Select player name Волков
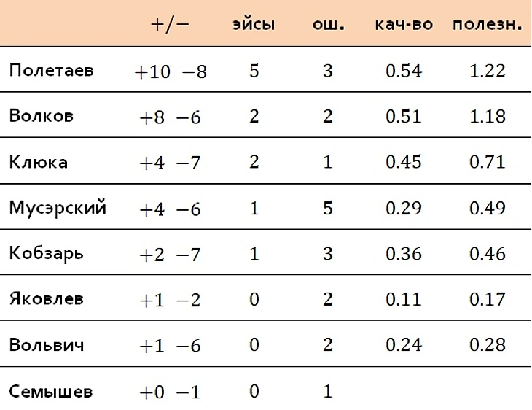This screenshot has height=410, width=532. 41,115
